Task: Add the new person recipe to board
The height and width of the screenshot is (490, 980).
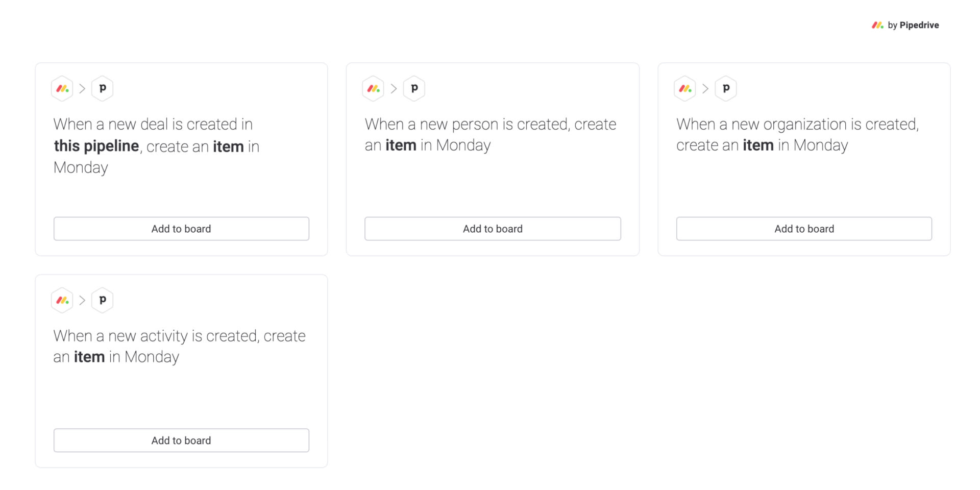Action: pyautogui.click(x=493, y=229)
